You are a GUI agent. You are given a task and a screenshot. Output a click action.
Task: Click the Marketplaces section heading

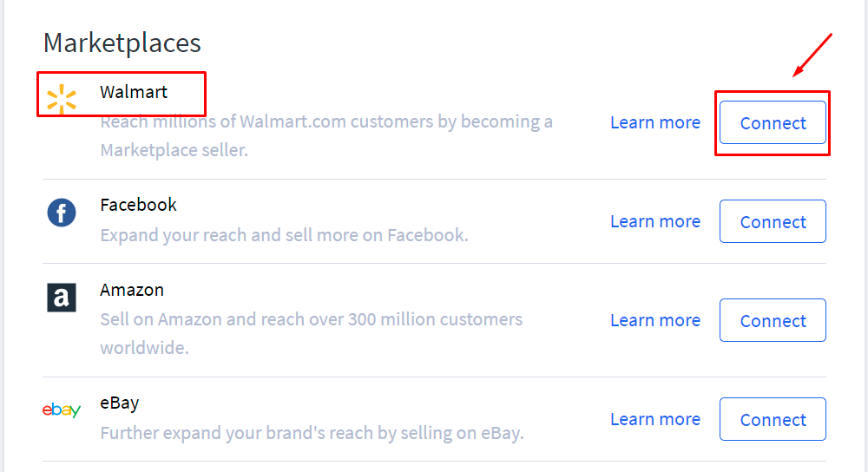(122, 43)
